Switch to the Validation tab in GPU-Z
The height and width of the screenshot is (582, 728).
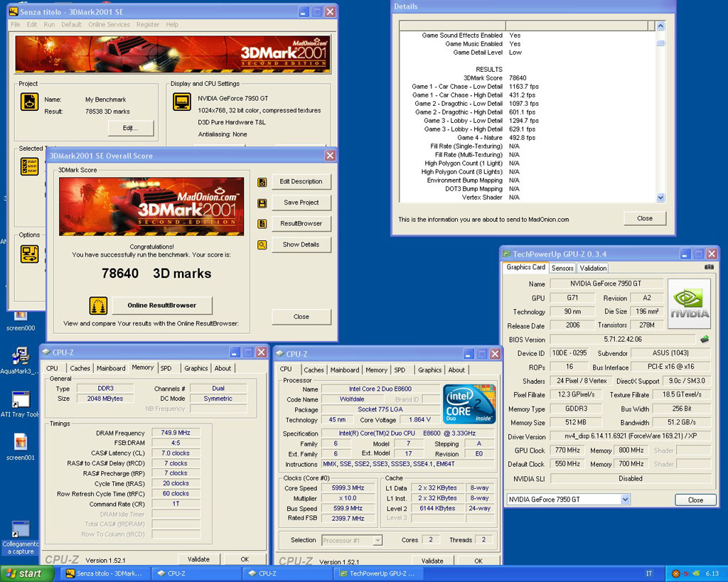[593, 268]
